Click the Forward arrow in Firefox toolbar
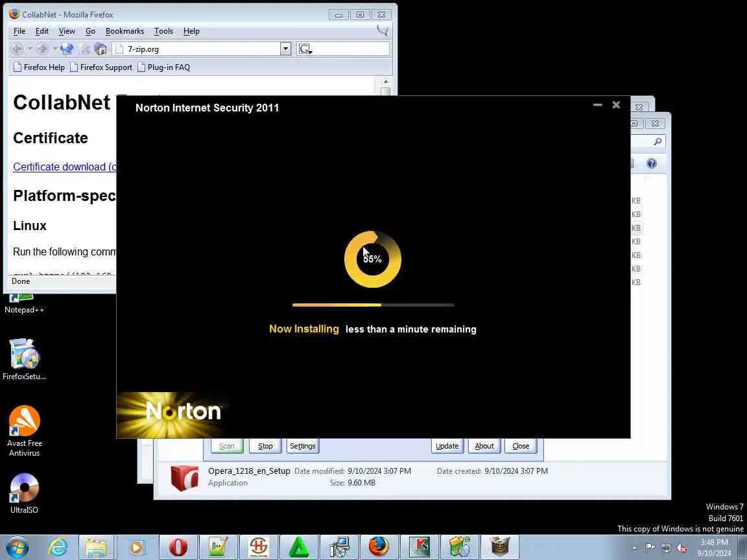 pos(42,49)
